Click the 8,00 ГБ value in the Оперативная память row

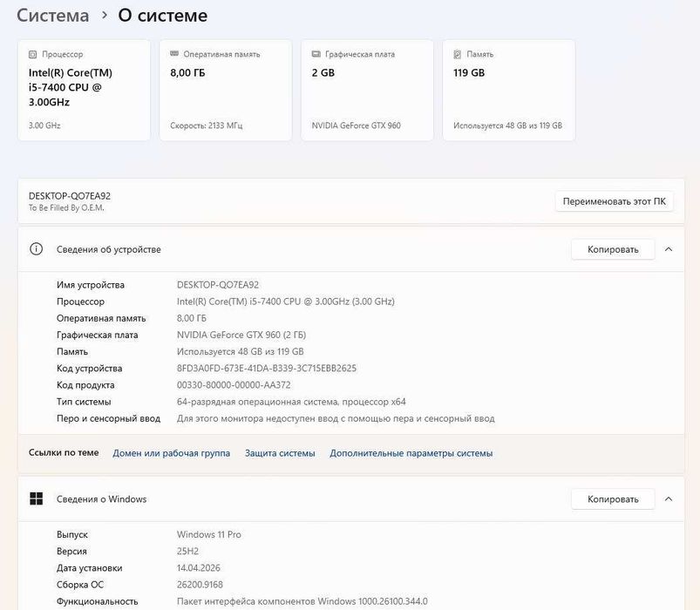tap(192, 318)
